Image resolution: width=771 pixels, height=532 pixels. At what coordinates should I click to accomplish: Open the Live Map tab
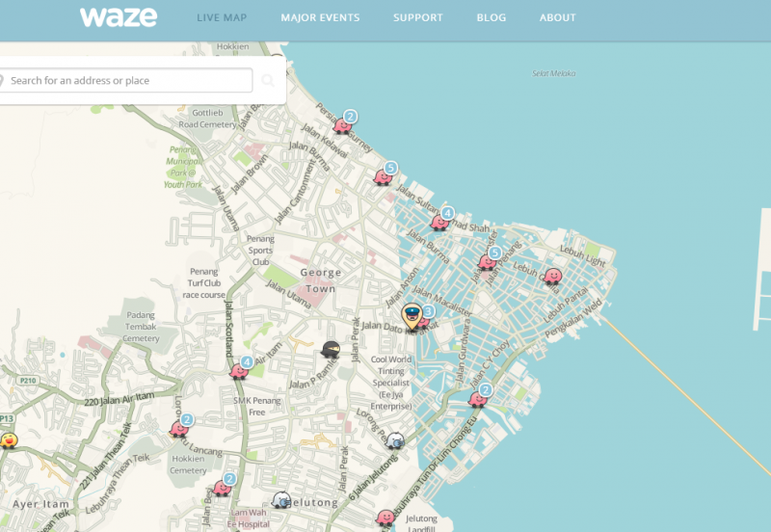222,17
